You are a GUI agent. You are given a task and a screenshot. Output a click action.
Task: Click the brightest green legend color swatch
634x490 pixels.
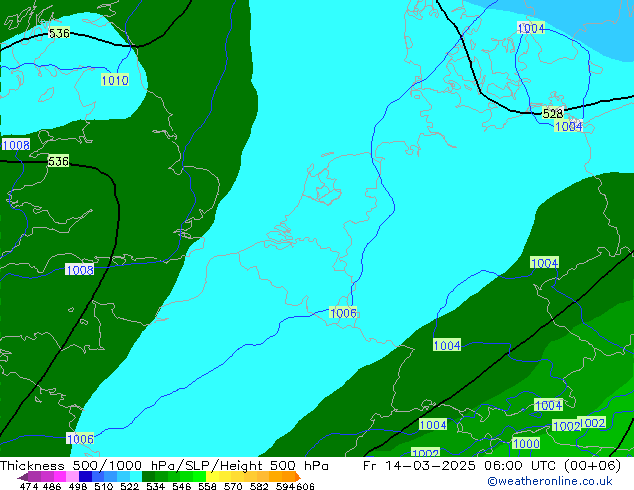pyautogui.click(x=200, y=477)
